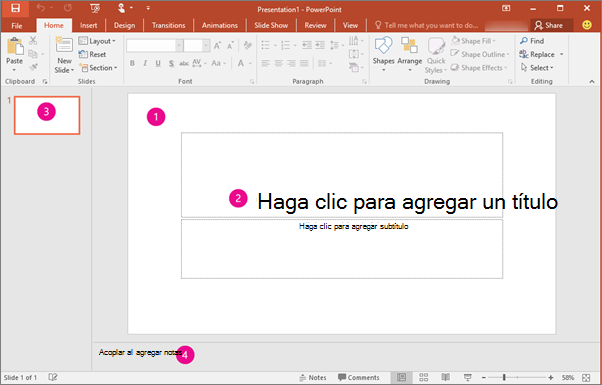Click the Reset button

pos(92,54)
